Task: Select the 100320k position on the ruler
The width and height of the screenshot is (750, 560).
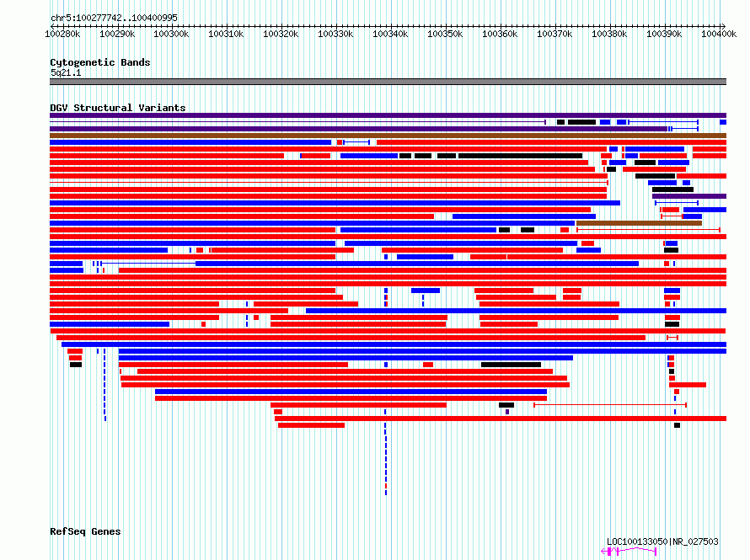Action: coord(281,34)
